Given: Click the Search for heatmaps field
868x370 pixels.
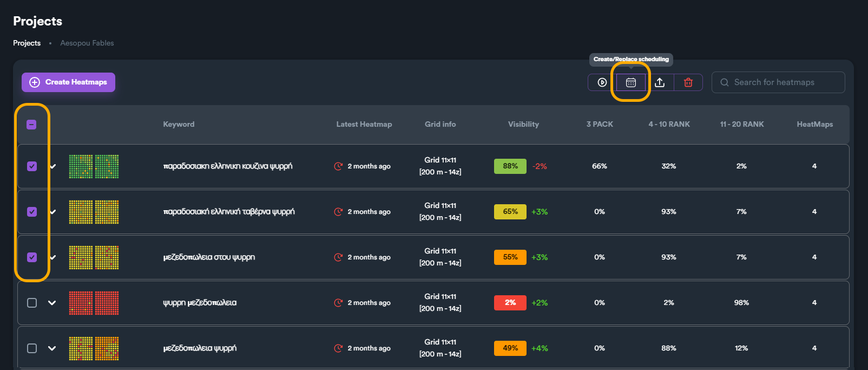Looking at the screenshot, I should [x=778, y=82].
